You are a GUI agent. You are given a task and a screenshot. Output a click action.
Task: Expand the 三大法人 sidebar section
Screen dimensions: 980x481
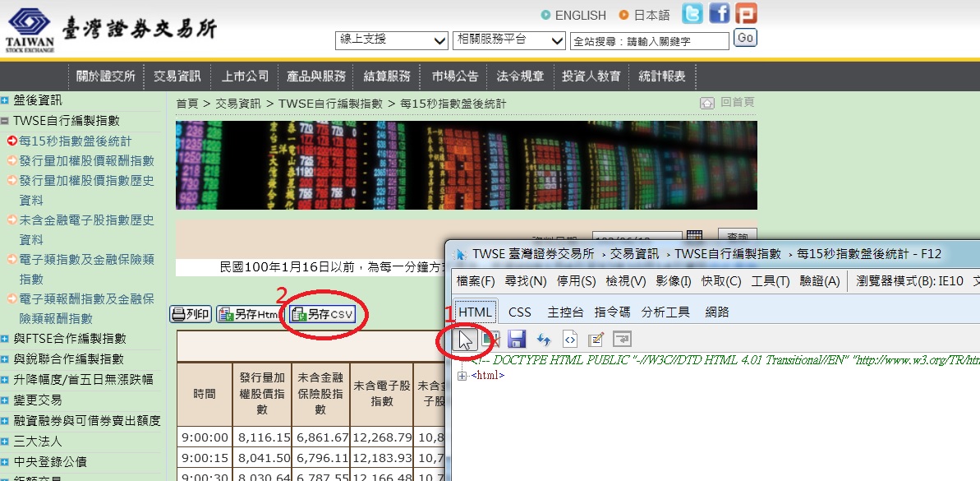click(x=5, y=442)
